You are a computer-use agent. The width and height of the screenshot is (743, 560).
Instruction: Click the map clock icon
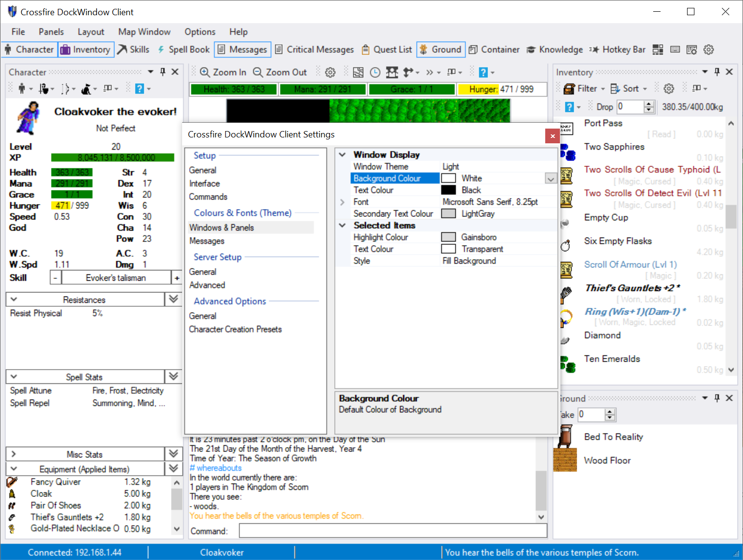click(375, 73)
